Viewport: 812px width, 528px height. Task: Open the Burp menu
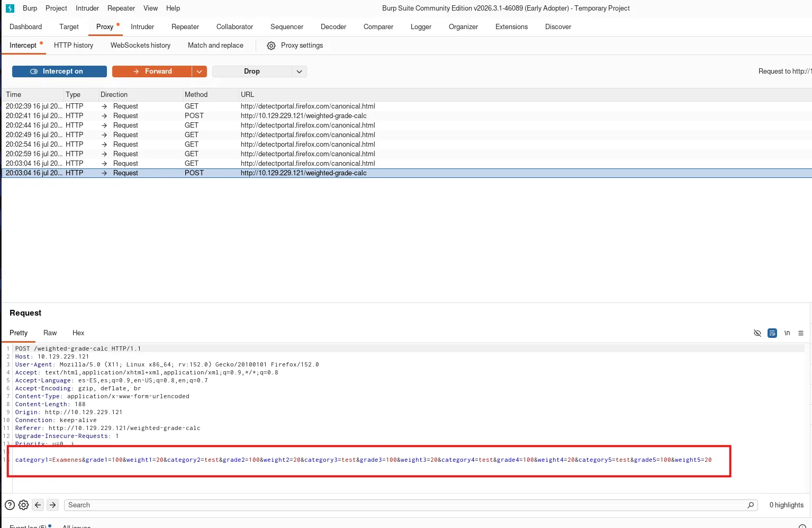point(30,8)
